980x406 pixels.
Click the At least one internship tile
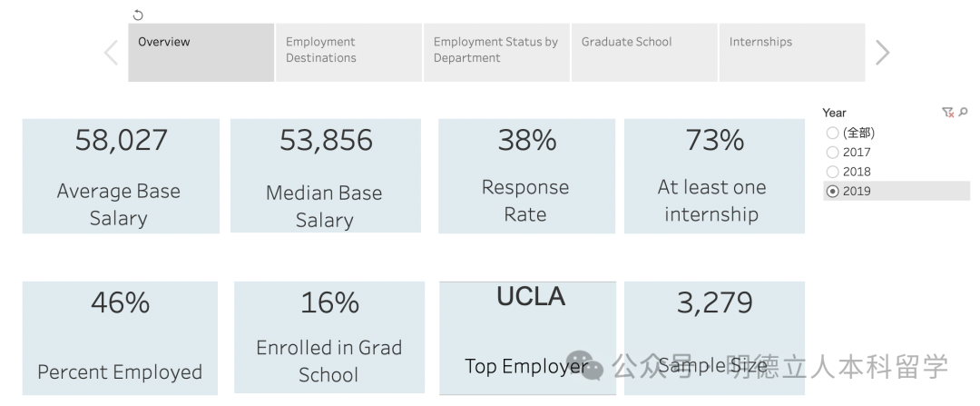coord(714,176)
